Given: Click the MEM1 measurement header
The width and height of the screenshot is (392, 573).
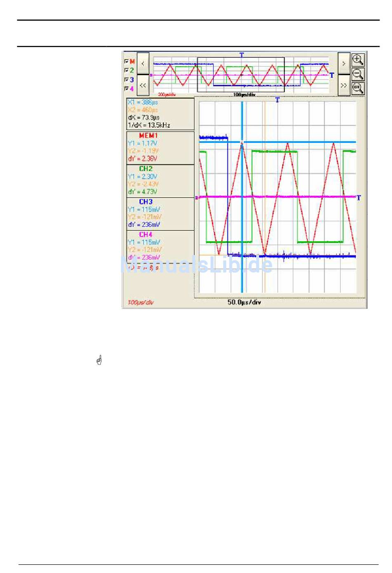Looking at the screenshot, I should click(148, 135).
